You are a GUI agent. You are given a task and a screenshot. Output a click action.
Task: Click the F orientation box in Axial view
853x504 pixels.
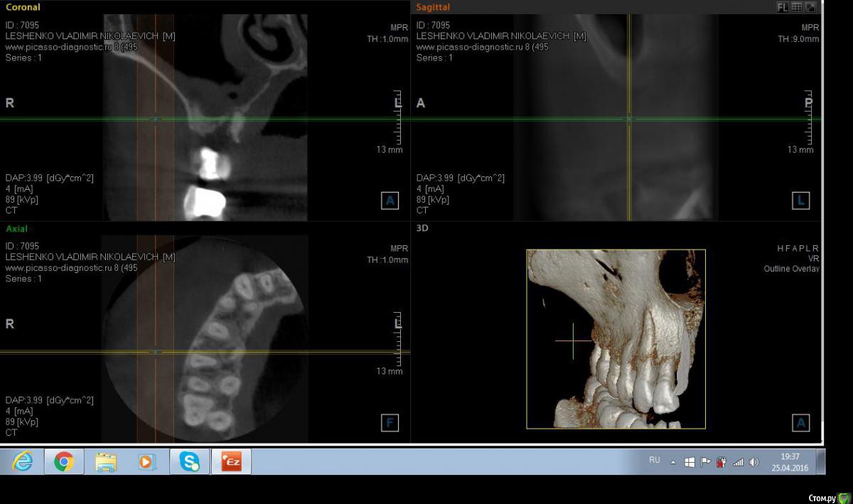(390, 424)
